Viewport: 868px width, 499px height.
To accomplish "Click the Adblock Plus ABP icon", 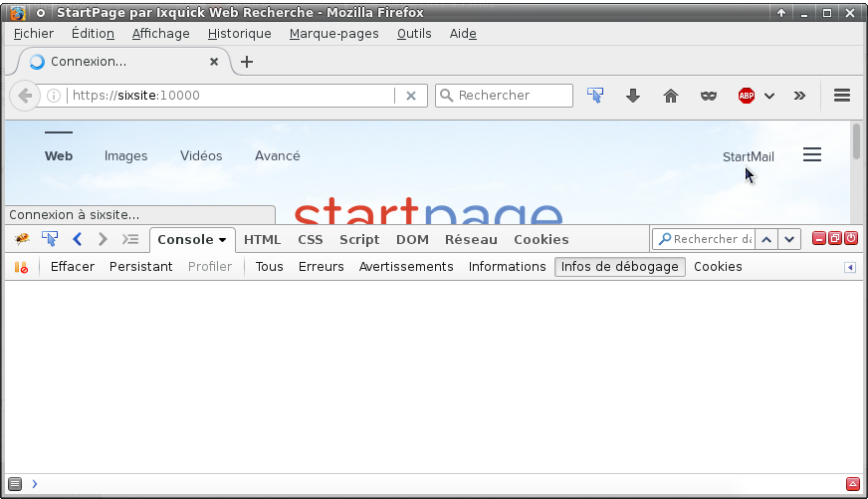I will pos(747,96).
